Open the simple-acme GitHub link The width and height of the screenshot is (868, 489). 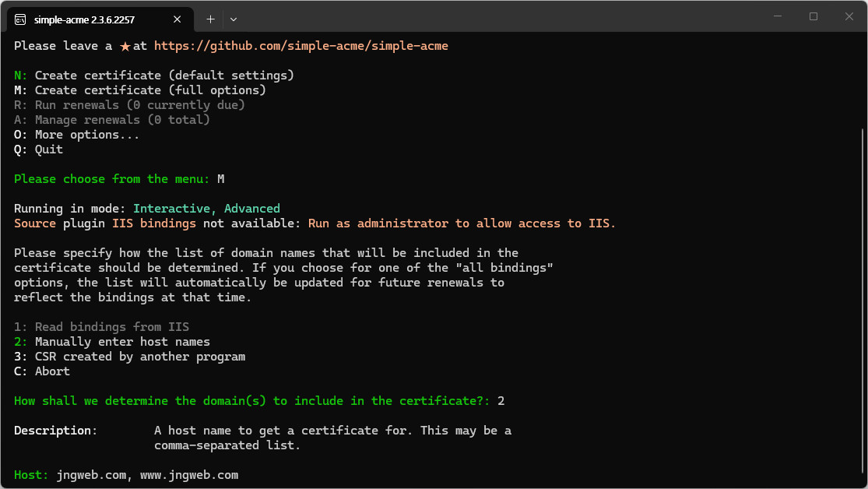click(301, 46)
